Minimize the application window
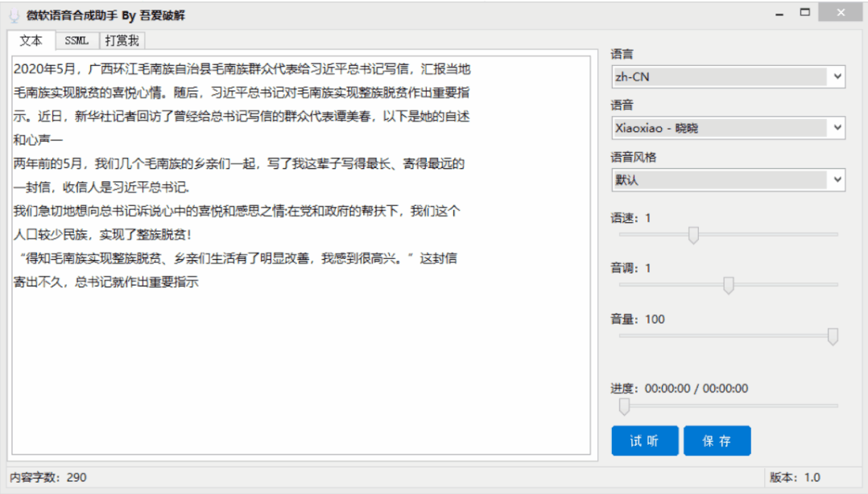The image size is (868, 494). 778,14
